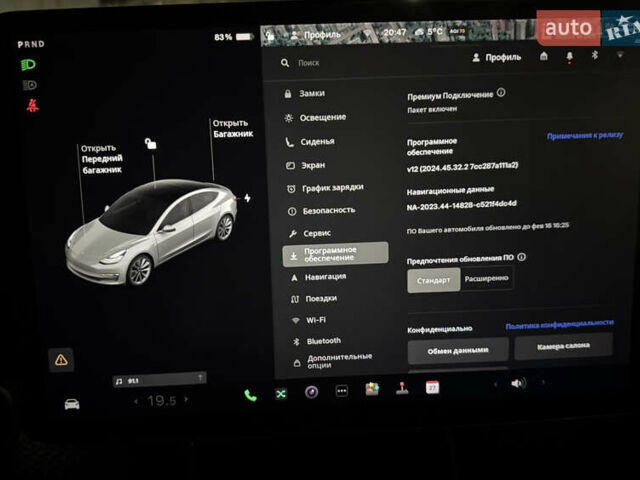
Task: Tap the 19.5 temperature value
Action: click(x=162, y=401)
